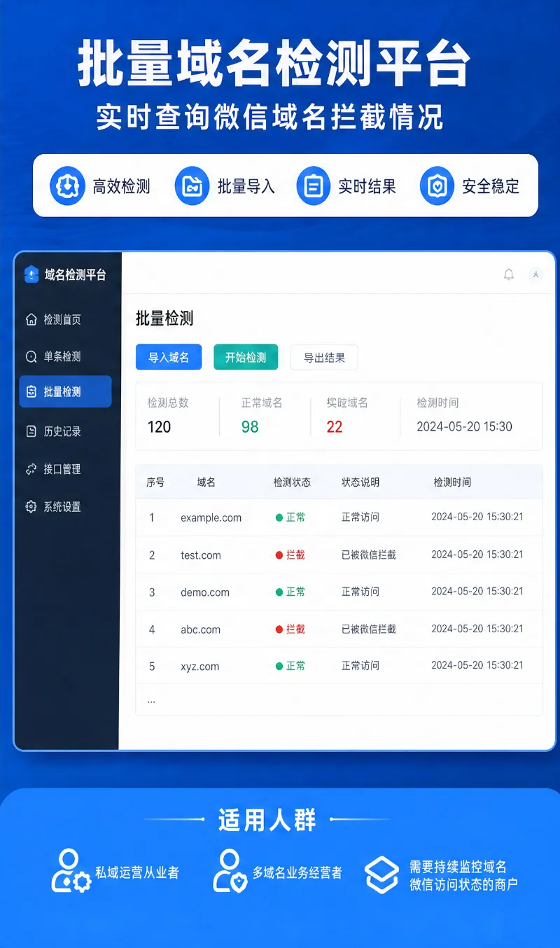Click the 序号 column header
The image size is (560, 948).
[155, 482]
